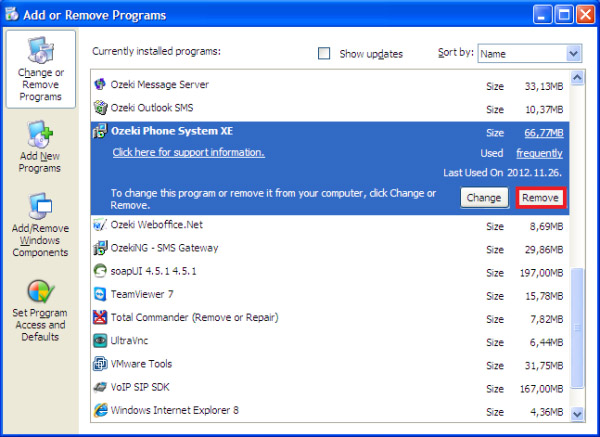
Task: Switch to Add New Programs
Action: click(x=40, y=148)
